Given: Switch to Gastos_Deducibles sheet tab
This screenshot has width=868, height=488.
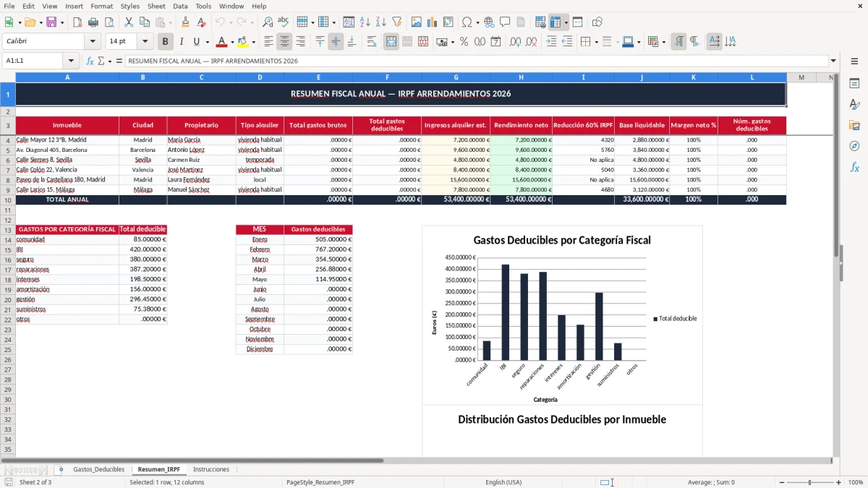Looking at the screenshot, I should tap(98, 469).
